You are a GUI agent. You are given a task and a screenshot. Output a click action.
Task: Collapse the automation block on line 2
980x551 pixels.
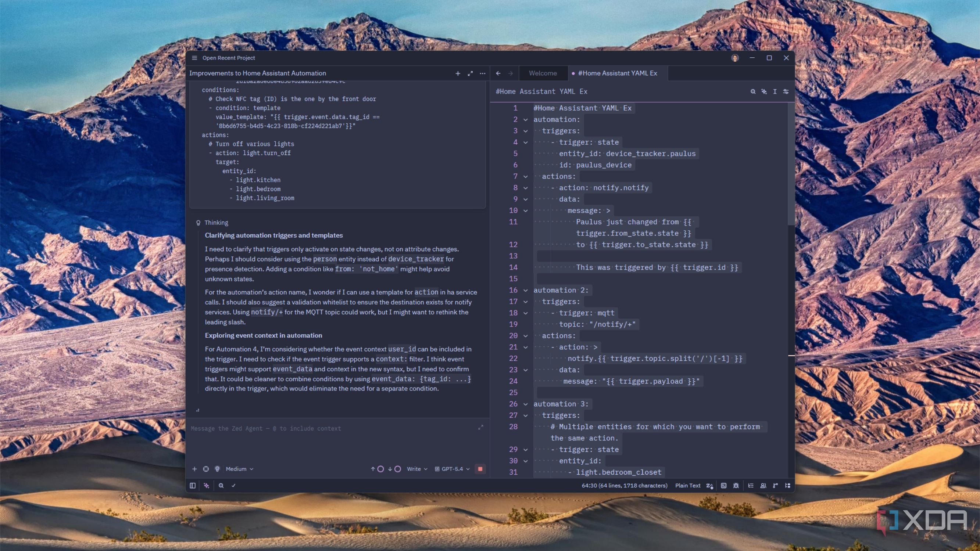[525, 120]
